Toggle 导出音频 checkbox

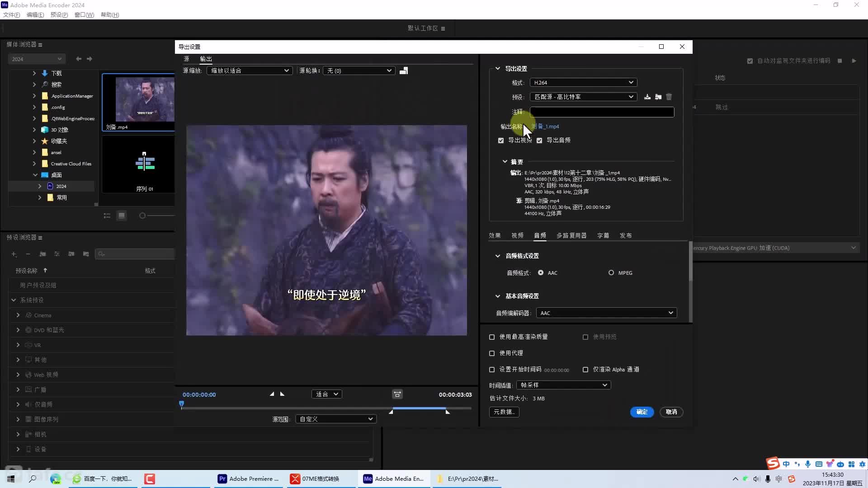539,141
